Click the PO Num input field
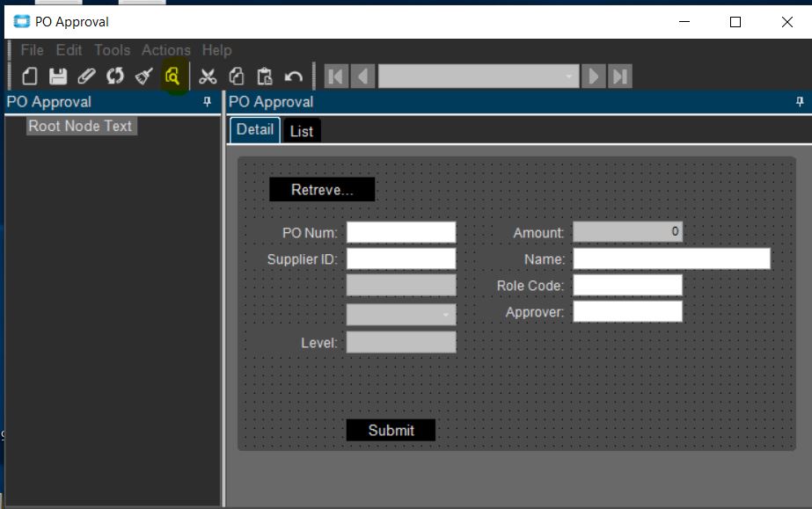Image resolution: width=812 pixels, height=509 pixels. tap(401, 232)
